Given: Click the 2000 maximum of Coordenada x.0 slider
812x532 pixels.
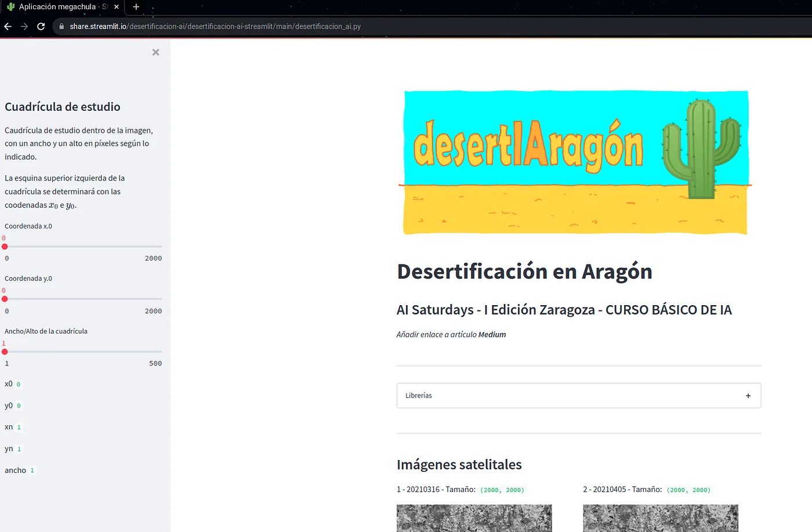Looking at the screenshot, I should pos(153,259).
